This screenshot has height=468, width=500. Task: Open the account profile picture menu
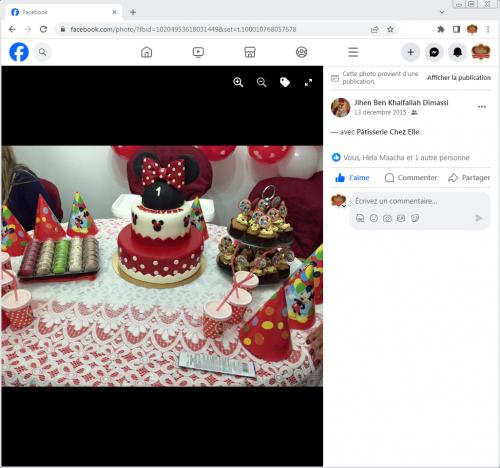point(481,52)
